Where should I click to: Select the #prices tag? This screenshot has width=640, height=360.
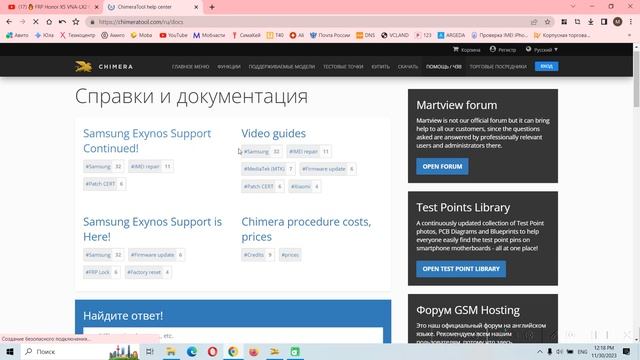coord(290,255)
